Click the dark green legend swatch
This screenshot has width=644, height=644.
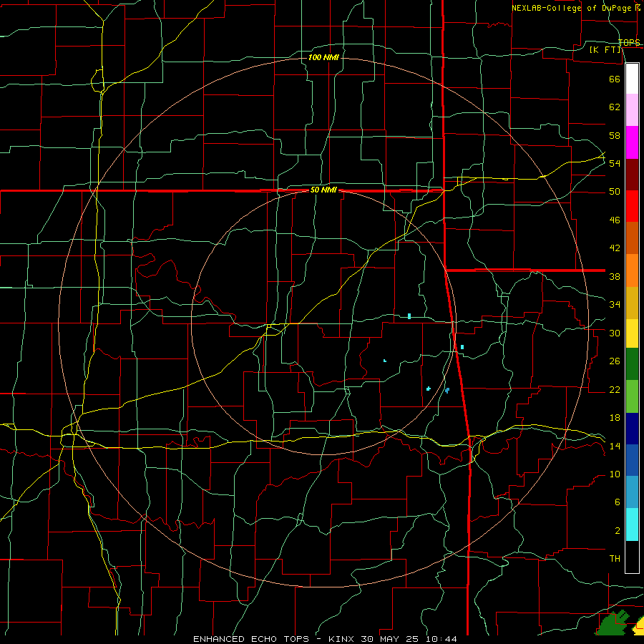(632, 364)
